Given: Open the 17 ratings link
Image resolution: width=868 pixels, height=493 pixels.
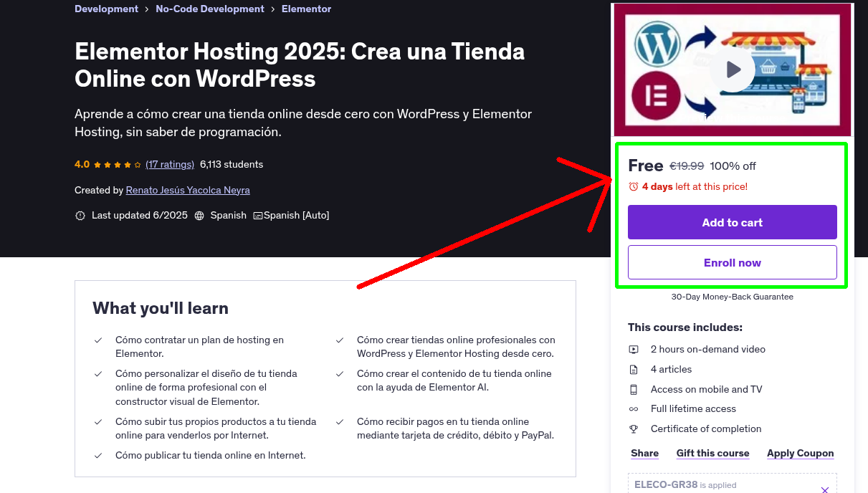Looking at the screenshot, I should (170, 164).
